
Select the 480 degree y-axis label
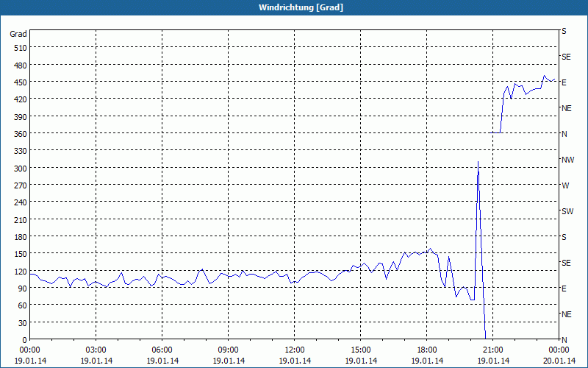(x=21, y=65)
